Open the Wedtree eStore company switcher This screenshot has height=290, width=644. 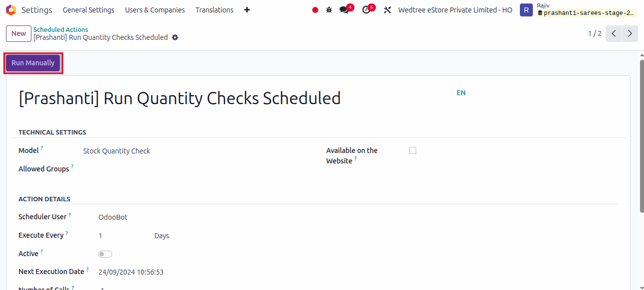coord(455,10)
